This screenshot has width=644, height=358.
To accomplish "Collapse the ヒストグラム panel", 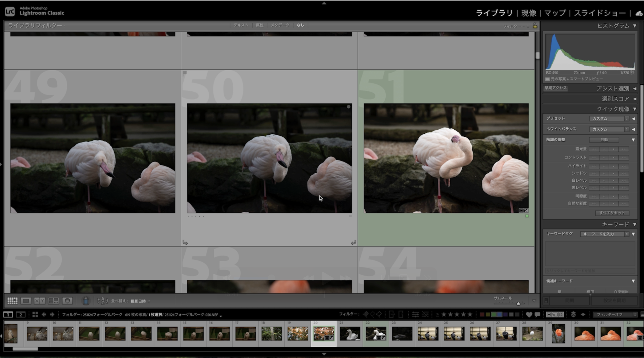I will click(635, 26).
